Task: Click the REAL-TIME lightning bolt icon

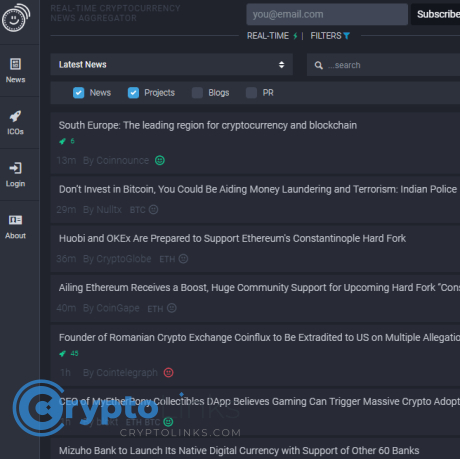Action: point(295,36)
